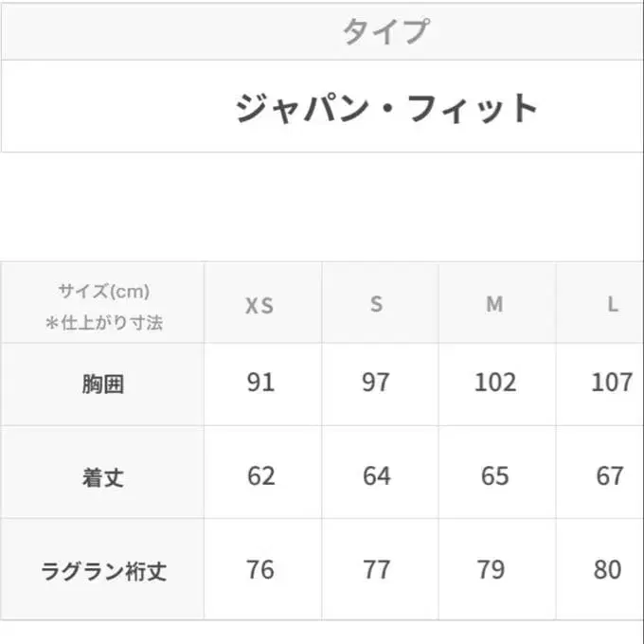Click the L length value 67
The height and width of the screenshot is (644, 644).
tap(610, 475)
